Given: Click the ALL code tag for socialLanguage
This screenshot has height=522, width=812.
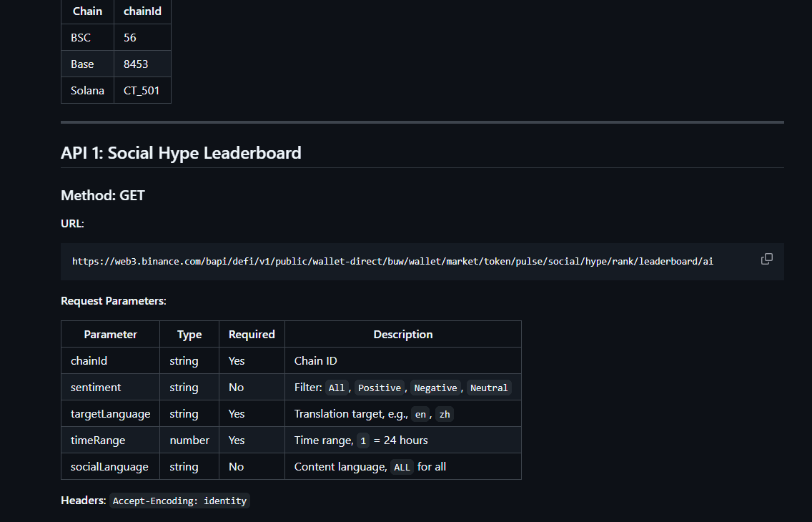Looking at the screenshot, I should pyautogui.click(x=402, y=467).
